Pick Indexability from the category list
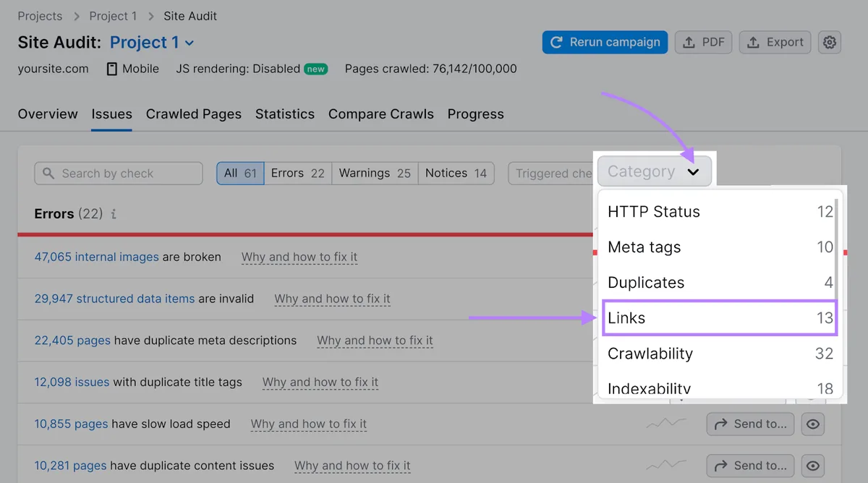The height and width of the screenshot is (483, 868). point(720,388)
